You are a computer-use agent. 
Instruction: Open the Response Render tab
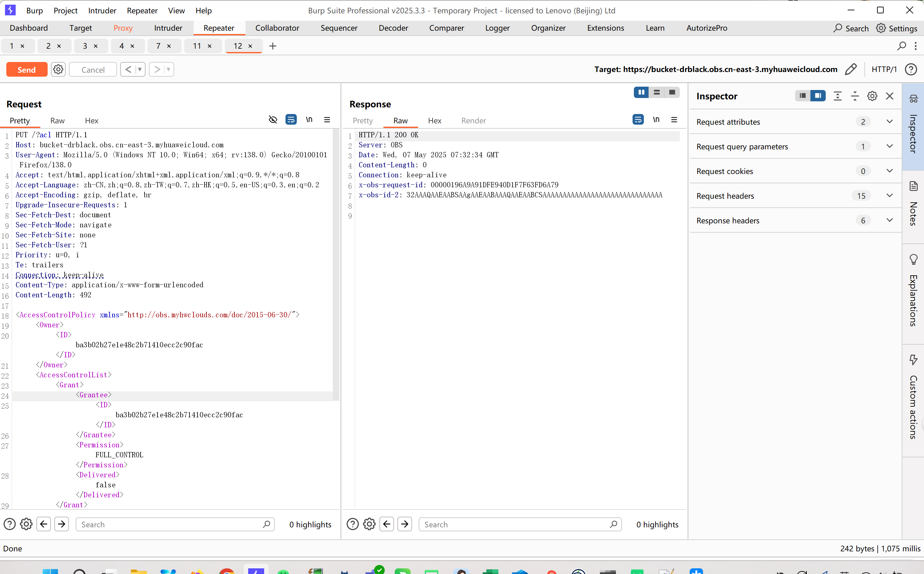tap(473, 121)
